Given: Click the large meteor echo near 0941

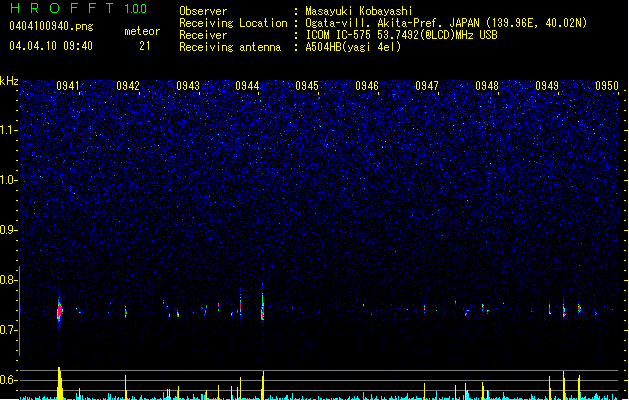Looking at the screenshot, I should tap(59, 310).
